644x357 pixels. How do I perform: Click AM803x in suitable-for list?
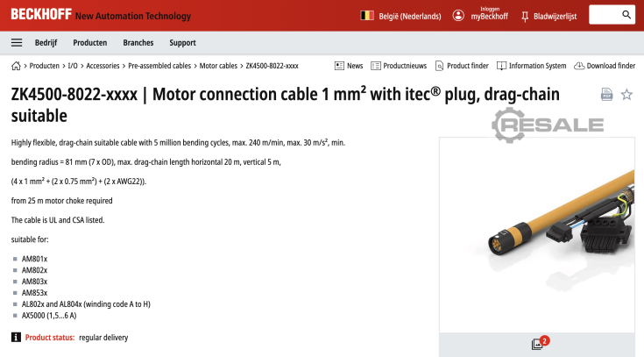click(34, 282)
